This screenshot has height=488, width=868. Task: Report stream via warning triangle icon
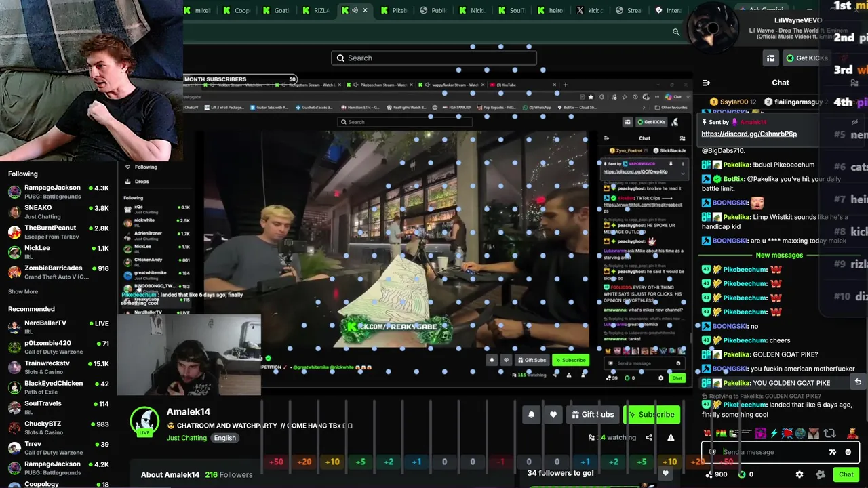(671, 438)
